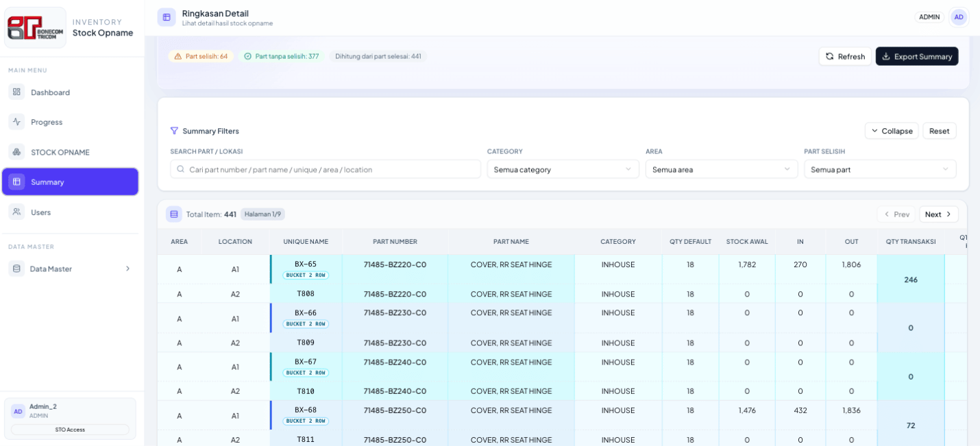Click the STOCK AWAL column header
Image resolution: width=980 pixels, height=446 pixels.
(747, 242)
